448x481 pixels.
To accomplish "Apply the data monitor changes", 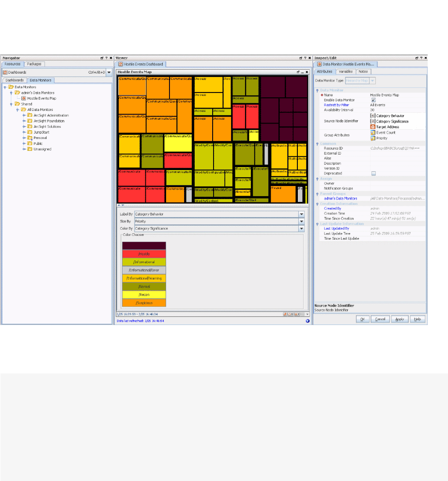I will (x=400, y=319).
